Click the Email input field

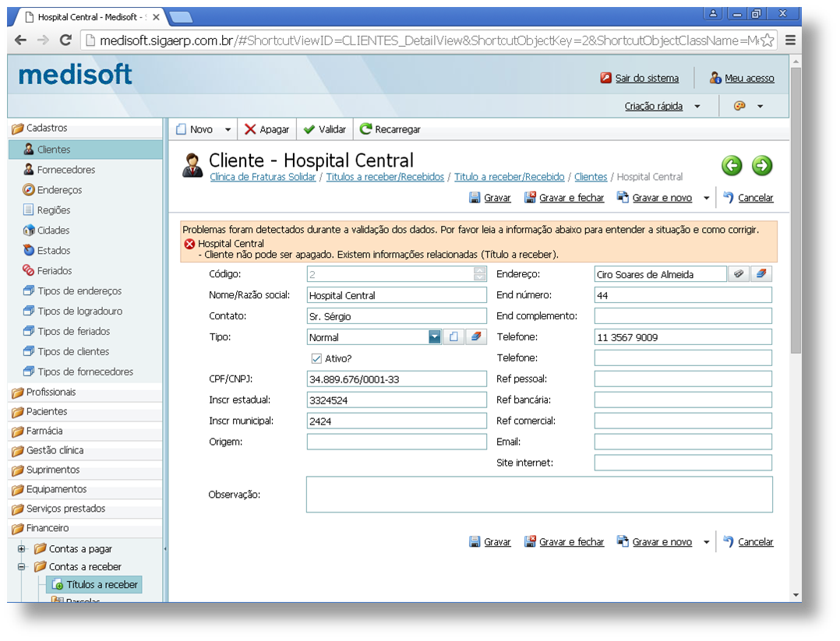click(683, 442)
